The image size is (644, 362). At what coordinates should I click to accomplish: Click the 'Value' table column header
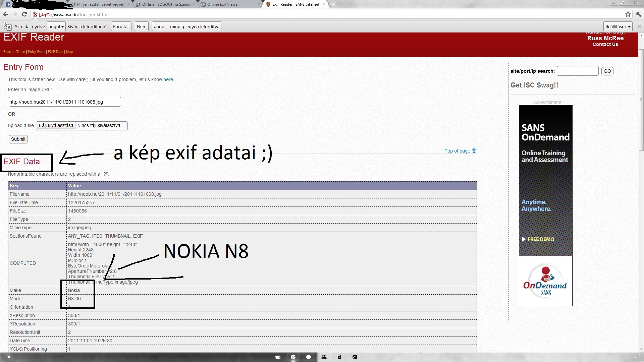(x=272, y=186)
